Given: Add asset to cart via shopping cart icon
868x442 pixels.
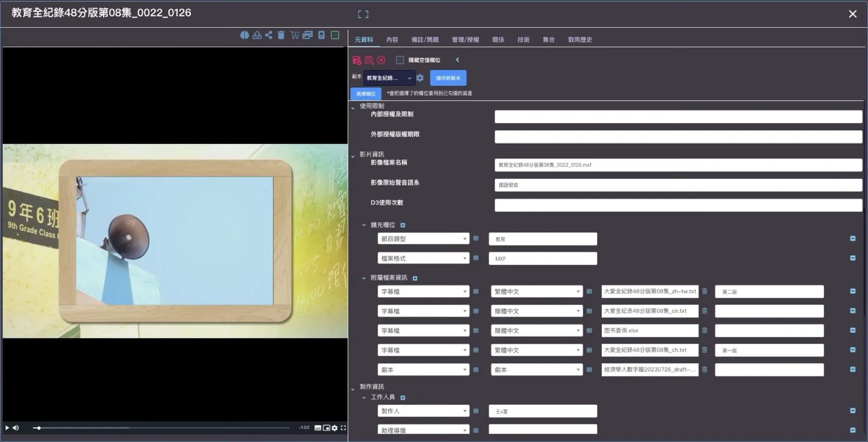Looking at the screenshot, I should pos(294,35).
